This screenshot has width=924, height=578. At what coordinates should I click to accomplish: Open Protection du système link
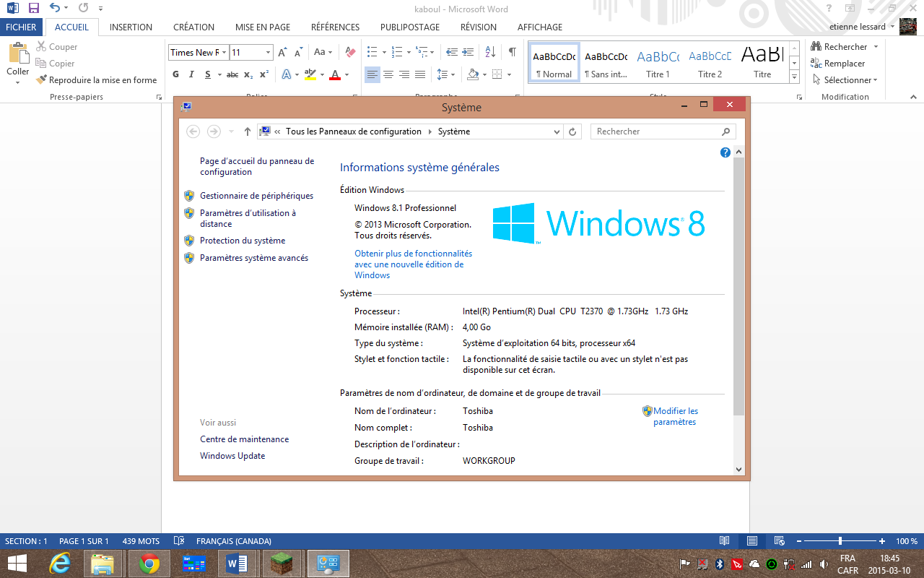[243, 241]
